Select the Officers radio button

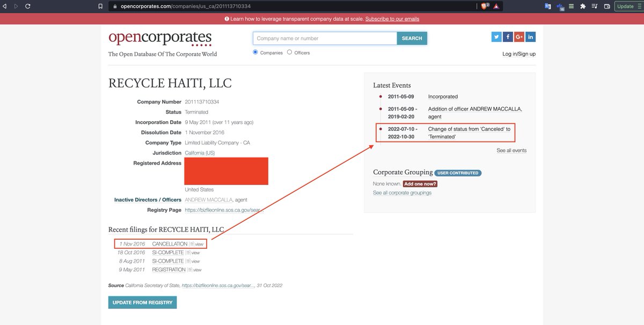point(290,52)
